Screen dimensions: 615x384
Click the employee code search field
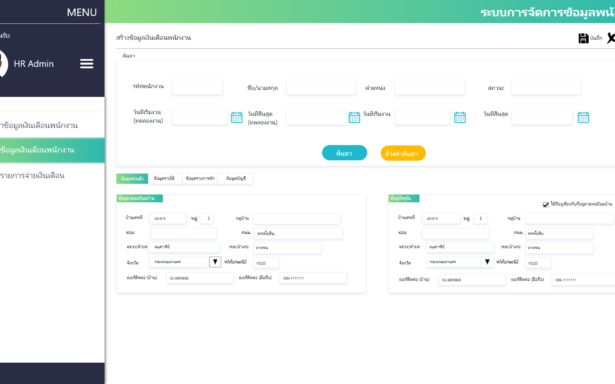point(197,87)
